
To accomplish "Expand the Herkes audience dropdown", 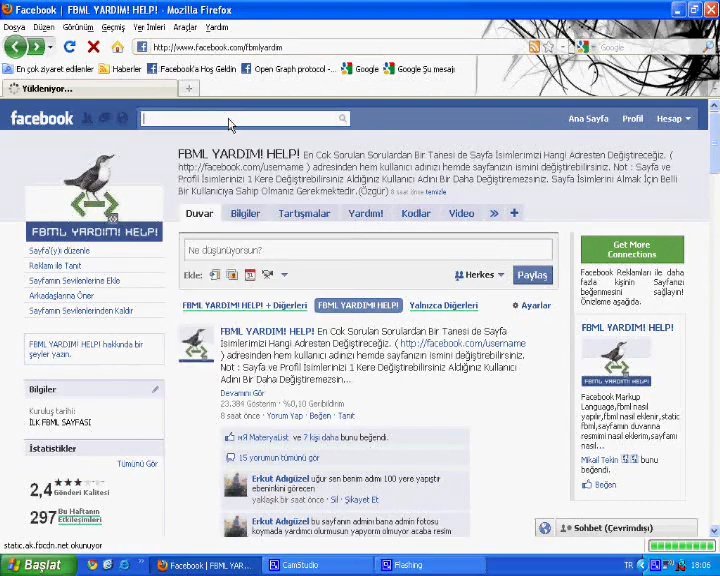I will pyautogui.click(x=479, y=275).
